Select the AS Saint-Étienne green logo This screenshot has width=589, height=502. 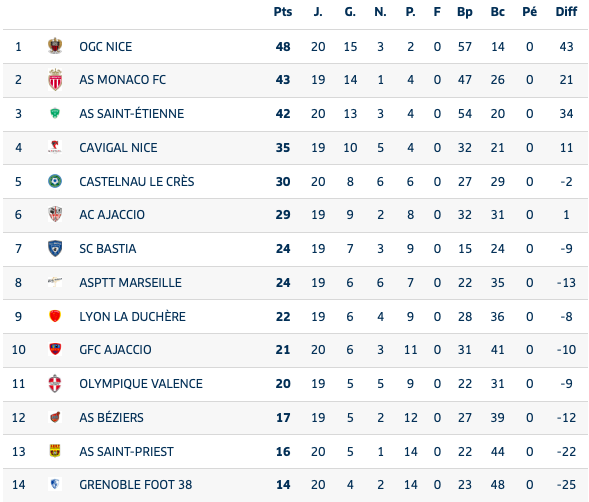pos(55,113)
